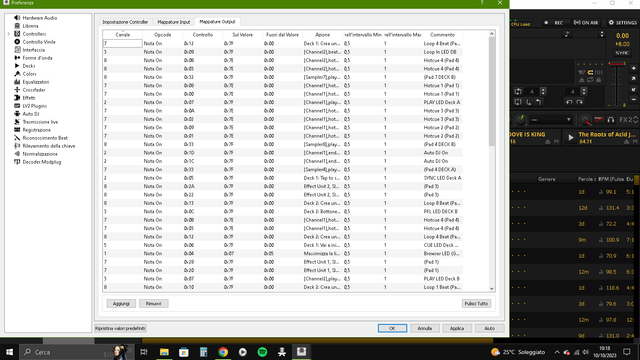Sort table by Canale column header
This screenshot has height=360, width=640.
[122, 35]
